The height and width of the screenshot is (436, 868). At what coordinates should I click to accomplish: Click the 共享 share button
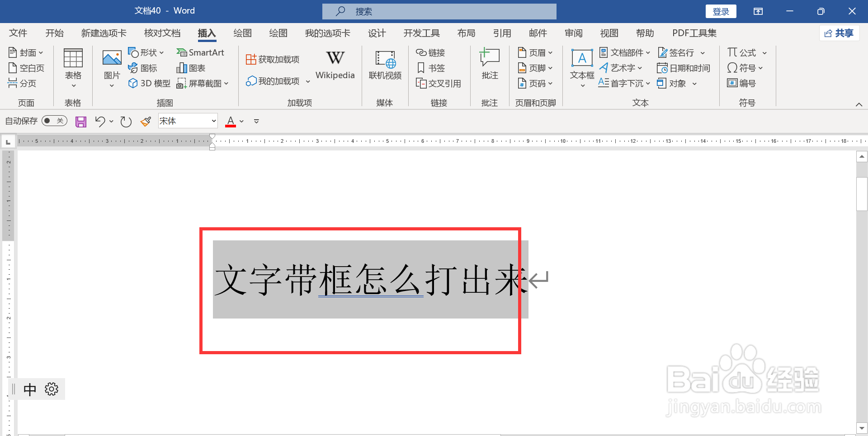pos(839,33)
